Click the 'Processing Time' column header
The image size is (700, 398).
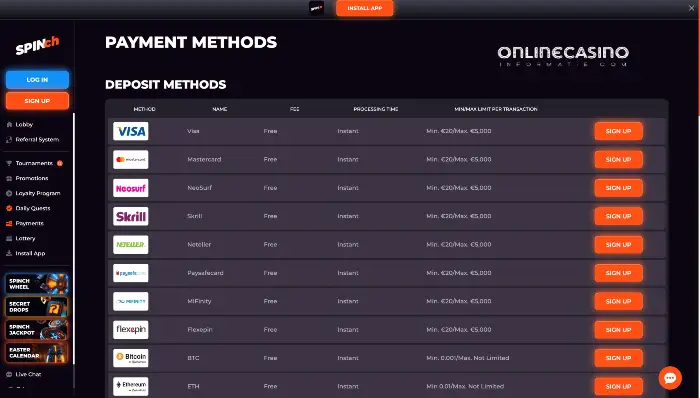(x=376, y=109)
